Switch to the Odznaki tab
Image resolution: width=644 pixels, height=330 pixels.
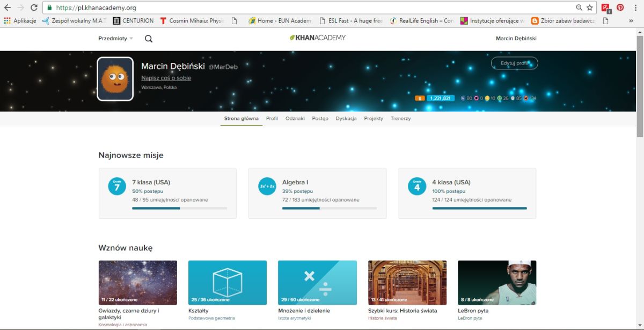click(295, 118)
